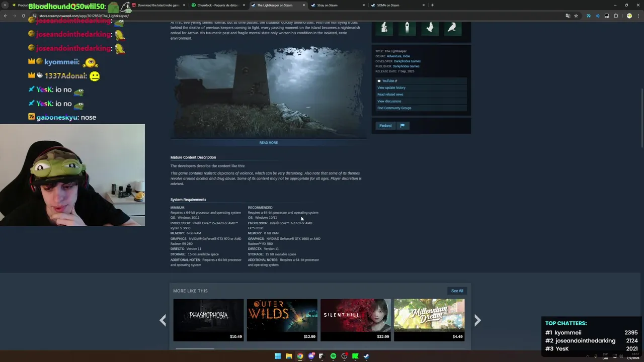Show hidden system tray icons
The height and width of the screenshot is (362, 644).
click(588, 356)
